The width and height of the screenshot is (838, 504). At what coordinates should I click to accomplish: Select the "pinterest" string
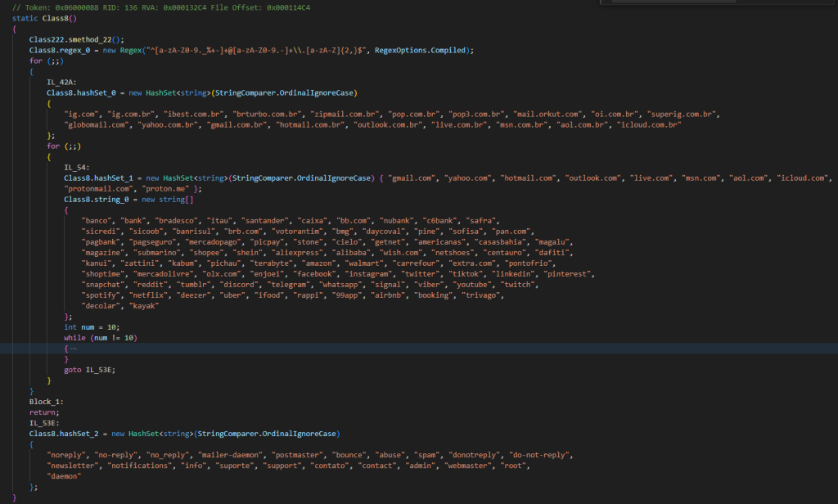coord(568,274)
